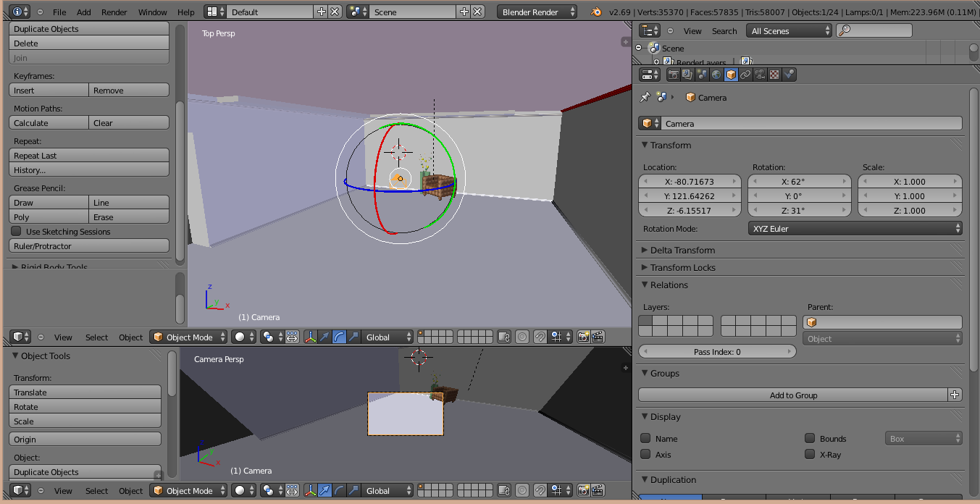Toggle snap magnet in top viewport header
The height and width of the screenshot is (504, 980).
click(x=540, y=337)
